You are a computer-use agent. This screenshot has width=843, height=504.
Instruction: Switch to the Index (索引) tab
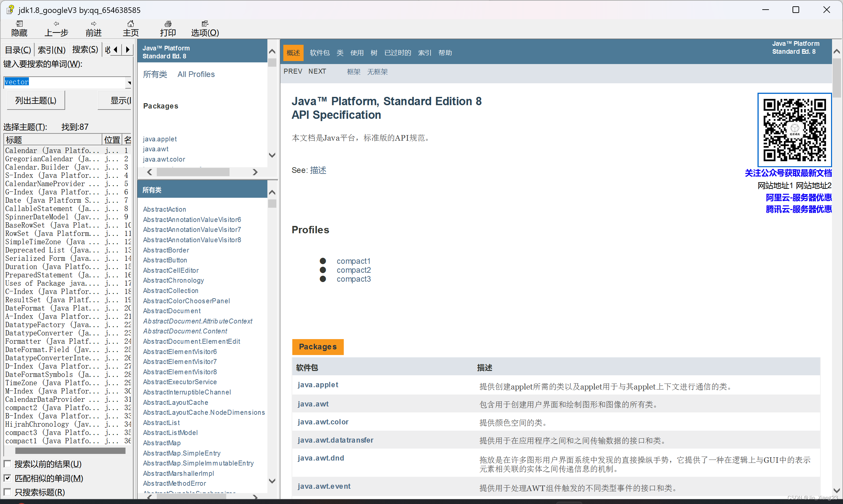(x=51, y=50)
